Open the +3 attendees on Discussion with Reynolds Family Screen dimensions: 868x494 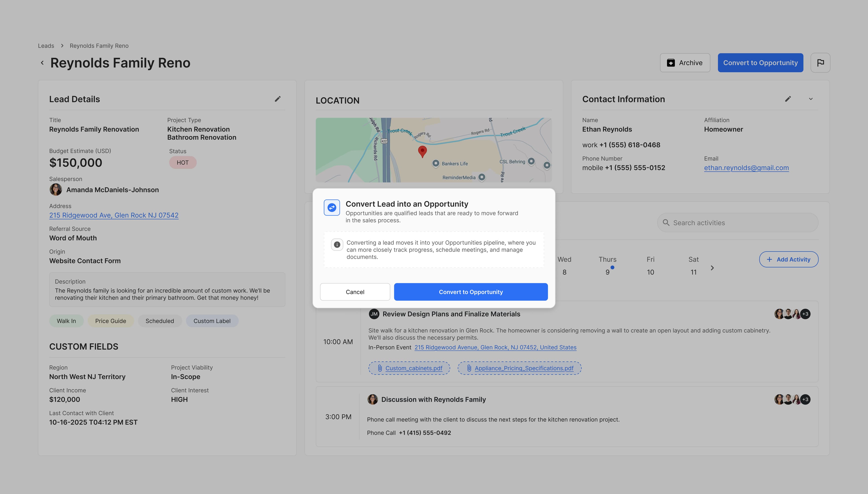pyautogui.click(x=805, y=399)
